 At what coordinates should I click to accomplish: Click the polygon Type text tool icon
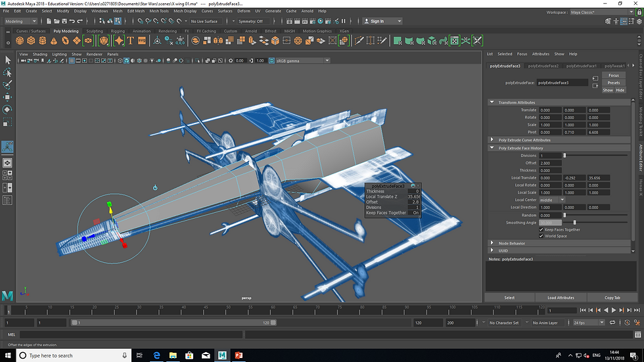click(x=131, y=41)
